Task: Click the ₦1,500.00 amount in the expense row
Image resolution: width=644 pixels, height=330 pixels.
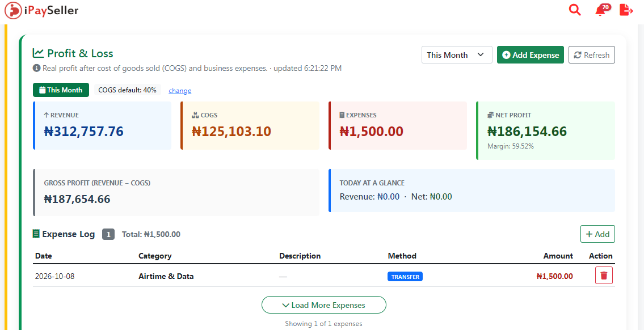Action: click(554, 276)
